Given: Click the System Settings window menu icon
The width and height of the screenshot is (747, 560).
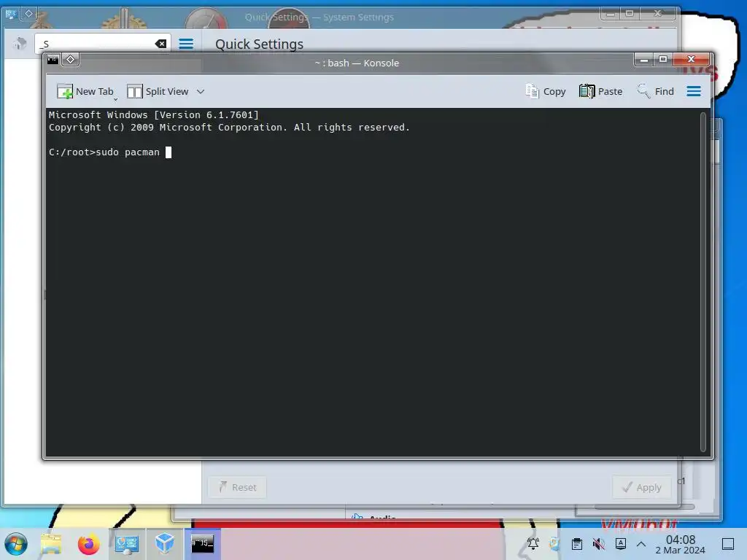Looking at the screenshot, I should (10, 15).
